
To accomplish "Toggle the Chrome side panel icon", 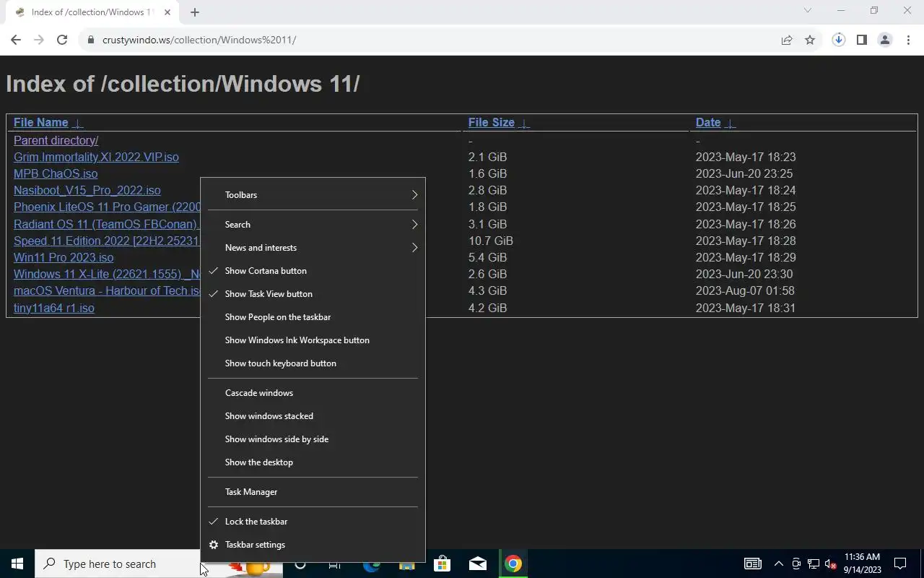I will 862,40.
